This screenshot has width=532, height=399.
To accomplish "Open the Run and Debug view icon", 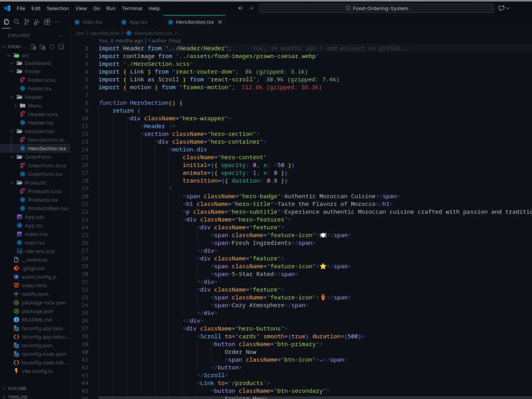I will point(37,22).
